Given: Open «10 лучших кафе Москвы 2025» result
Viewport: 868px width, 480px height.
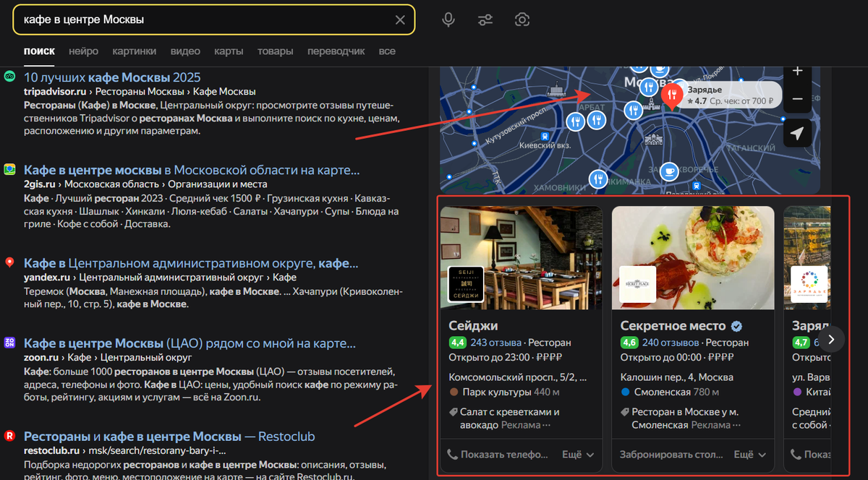Looking at the screenshot, I should (x=112, y=77).
